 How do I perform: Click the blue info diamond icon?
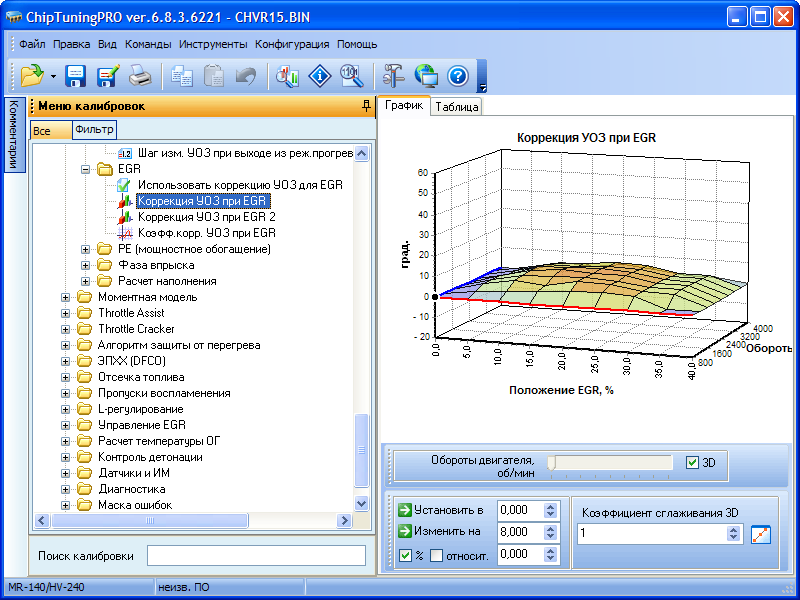coord(319,76)
